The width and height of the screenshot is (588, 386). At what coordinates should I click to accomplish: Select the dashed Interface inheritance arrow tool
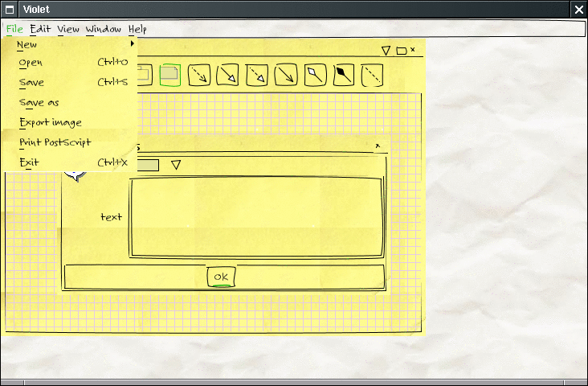click(256, 75)
